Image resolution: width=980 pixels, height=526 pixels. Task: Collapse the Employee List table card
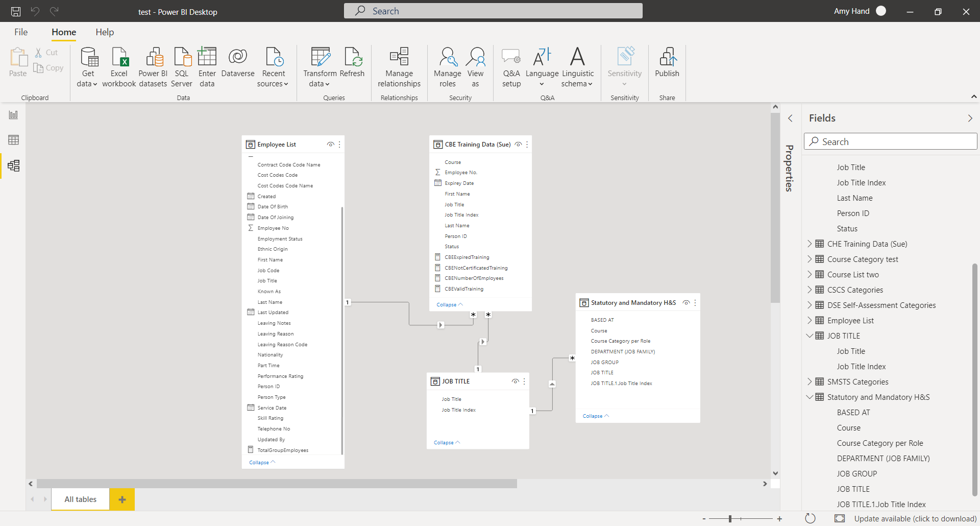click(x=262, y=463)
